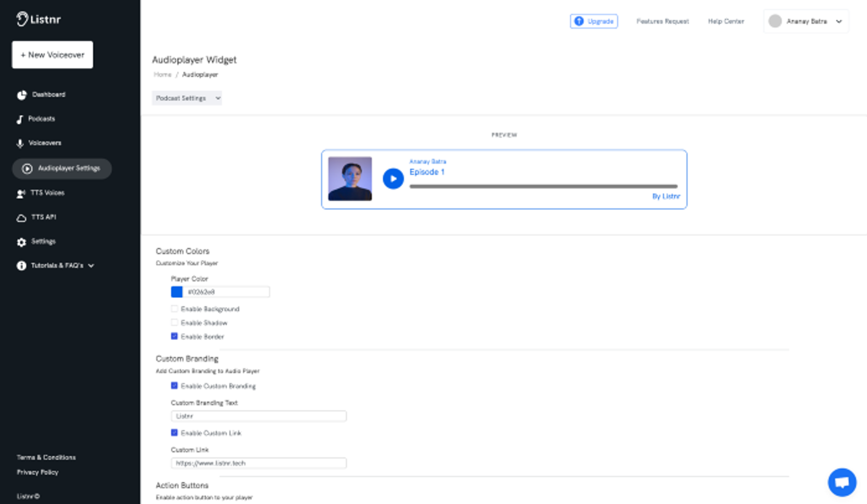The image size is (867, 504).
Task: Click the TTS API cloud icon
Action: [21, 218]
